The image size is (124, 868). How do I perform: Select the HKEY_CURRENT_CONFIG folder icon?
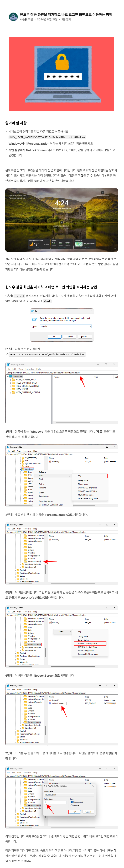click(14, 393)
